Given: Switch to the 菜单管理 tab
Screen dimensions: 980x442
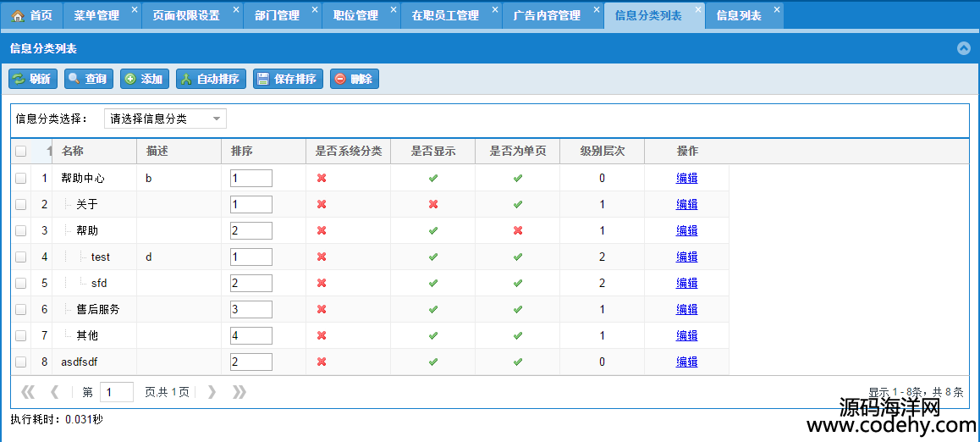Looking at the screenshot, I should 96,15.
